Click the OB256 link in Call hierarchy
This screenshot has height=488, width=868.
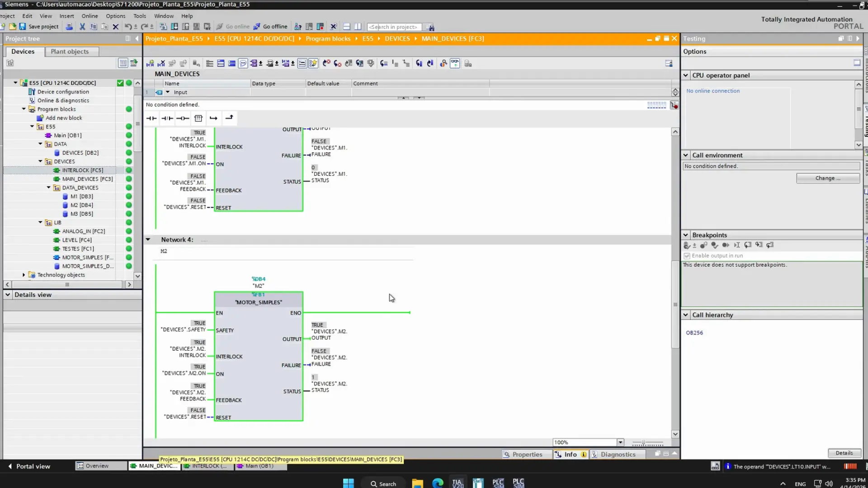pyautogui.click(x=694, y=333)
